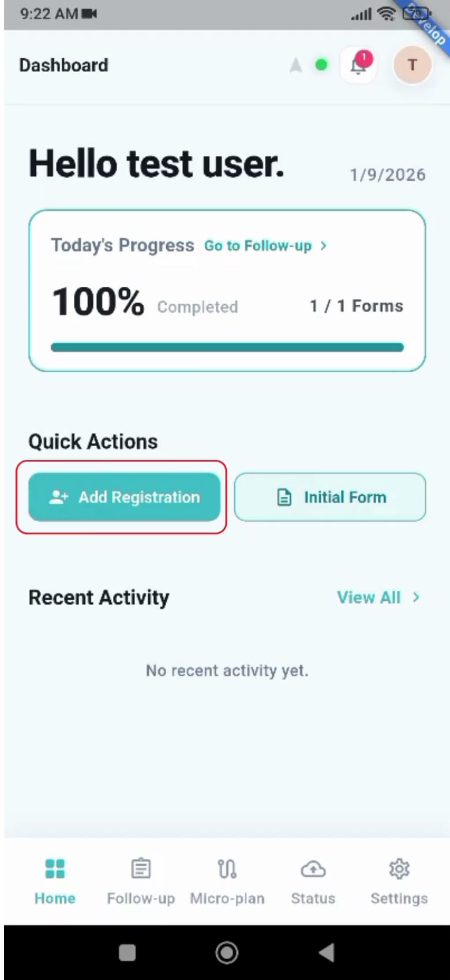Tap the Android back navigation button
This screenshot has width=450, height=980.
click(x=327, y=952)
